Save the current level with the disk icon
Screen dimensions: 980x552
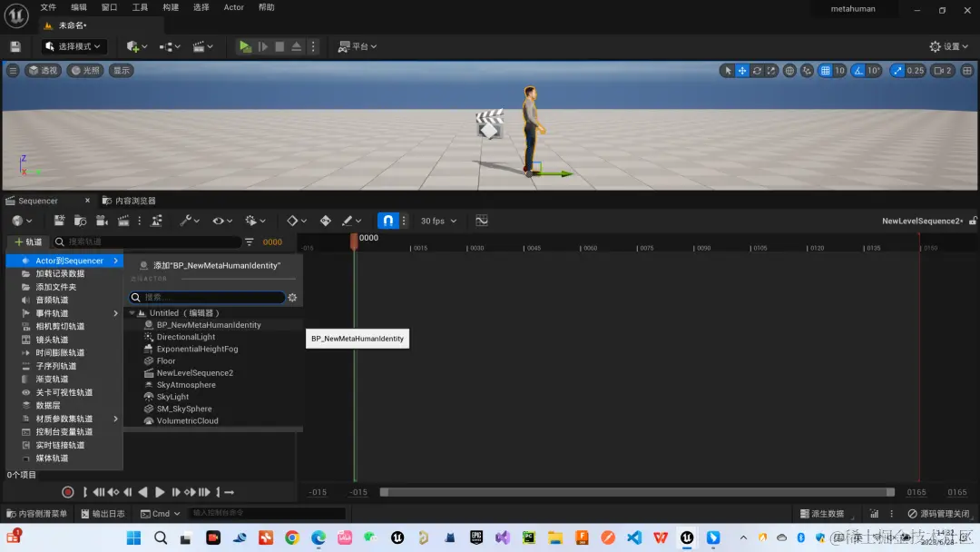click(x=15, y=46)
